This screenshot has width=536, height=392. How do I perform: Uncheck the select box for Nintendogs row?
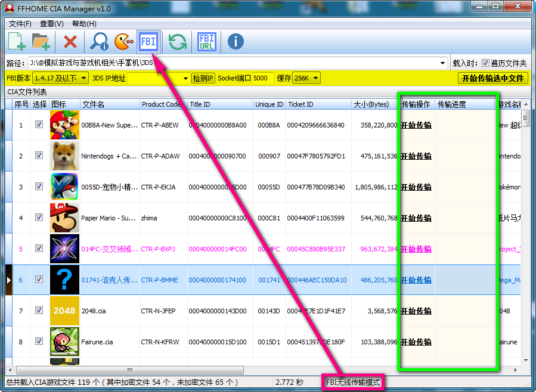coord(39,155)
